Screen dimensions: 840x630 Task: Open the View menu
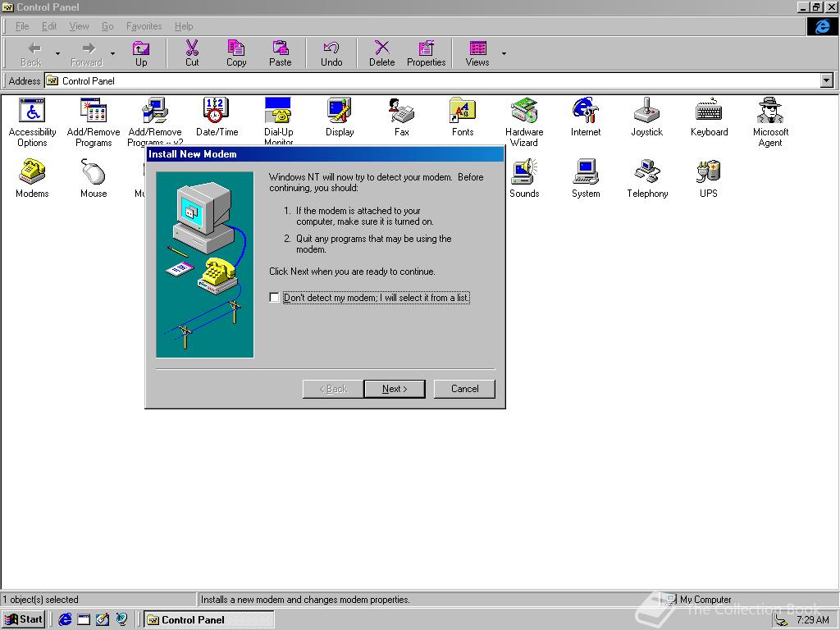[x=79, y=26]
